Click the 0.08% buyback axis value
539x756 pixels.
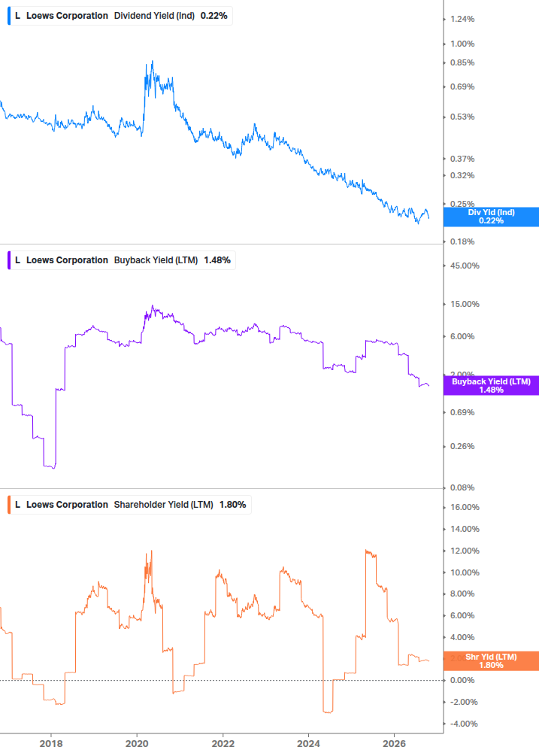(x=462, y=488)
